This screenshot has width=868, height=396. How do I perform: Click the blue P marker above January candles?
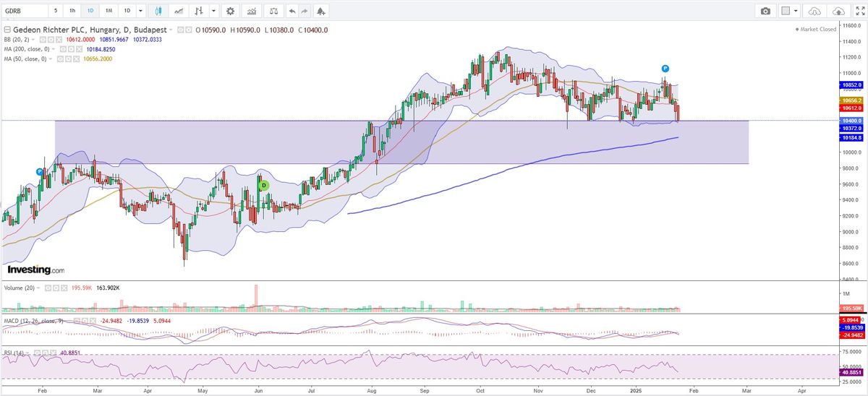tap(665, 68)
